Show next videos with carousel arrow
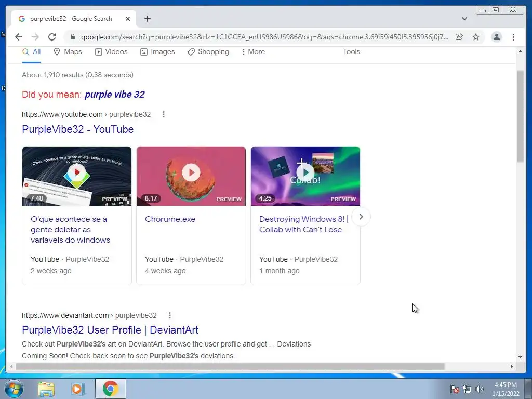The width and height of the screenshot is (532, 399). coord(361,217)
